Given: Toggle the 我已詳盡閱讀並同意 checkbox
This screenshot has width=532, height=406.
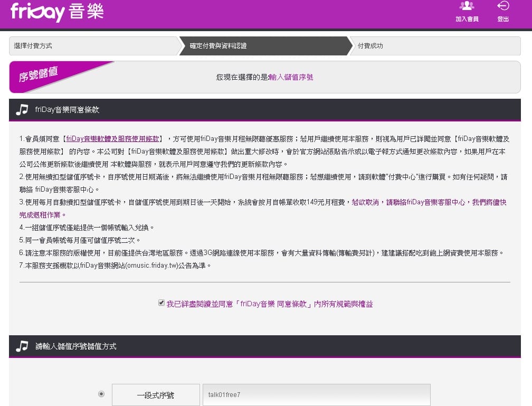Looking at the screenshot, I should (161, 303).
